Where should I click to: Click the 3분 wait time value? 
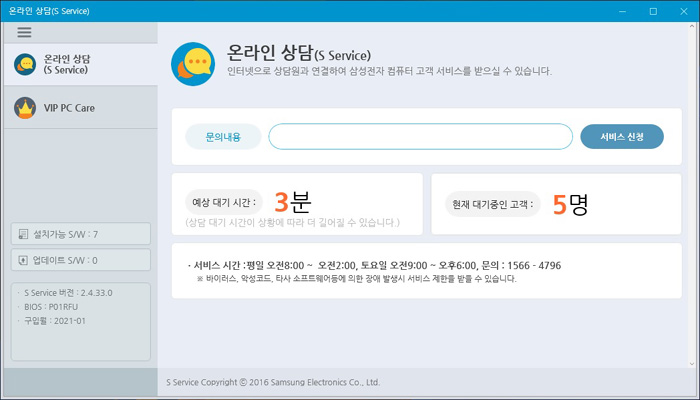point(292,202)
